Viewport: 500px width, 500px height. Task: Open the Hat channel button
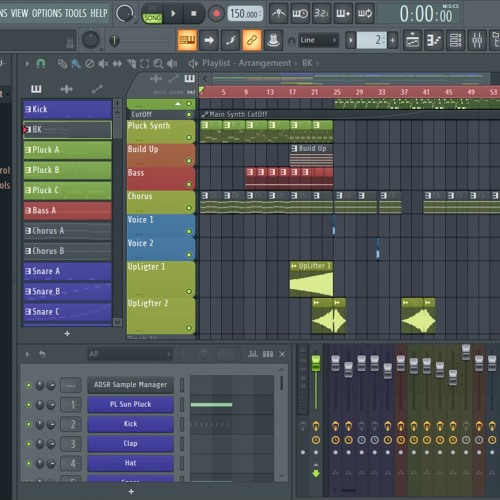[x=130, y=463]
